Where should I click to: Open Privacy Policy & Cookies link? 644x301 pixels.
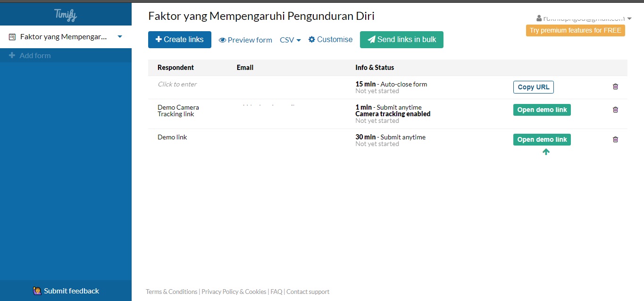(234, 292)
